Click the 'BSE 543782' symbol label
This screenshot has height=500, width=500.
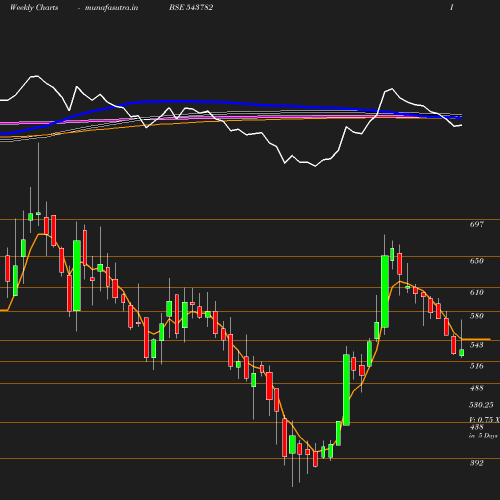coord(191,7)
